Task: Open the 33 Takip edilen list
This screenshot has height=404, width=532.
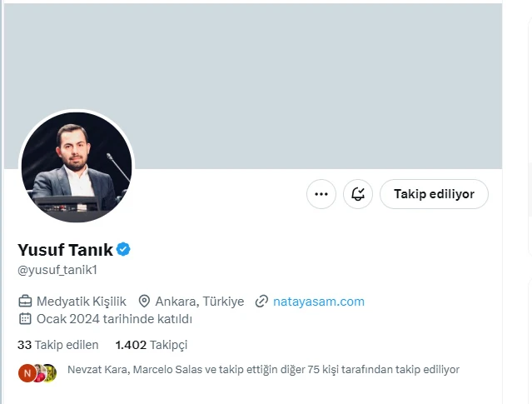Action: click(58, 345)
